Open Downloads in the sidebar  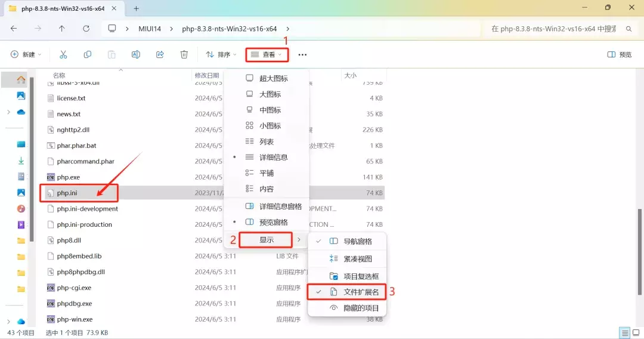[x=21, y=161]
